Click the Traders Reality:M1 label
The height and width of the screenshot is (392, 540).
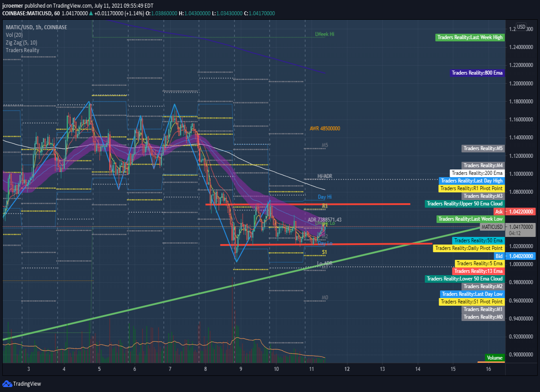point(483,309)
